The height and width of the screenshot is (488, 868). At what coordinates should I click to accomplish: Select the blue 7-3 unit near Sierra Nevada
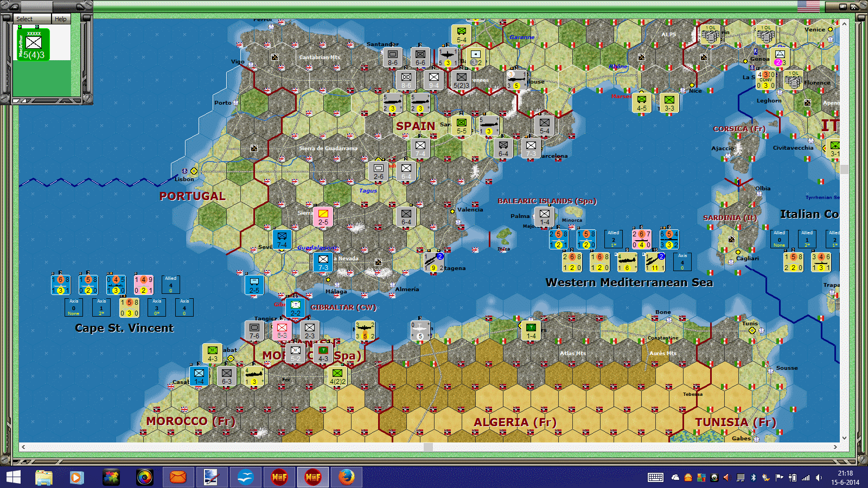323,262
